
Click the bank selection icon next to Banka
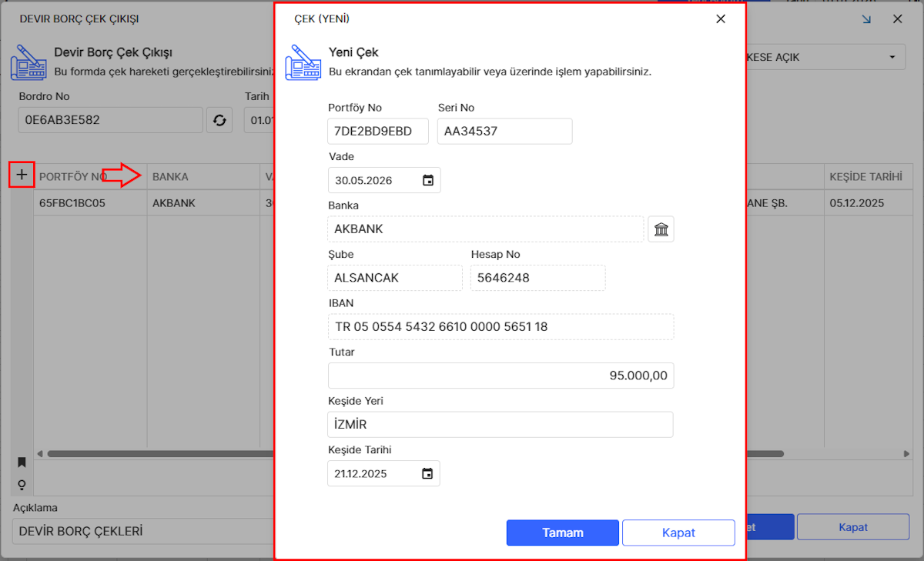[x=661, y=229]
